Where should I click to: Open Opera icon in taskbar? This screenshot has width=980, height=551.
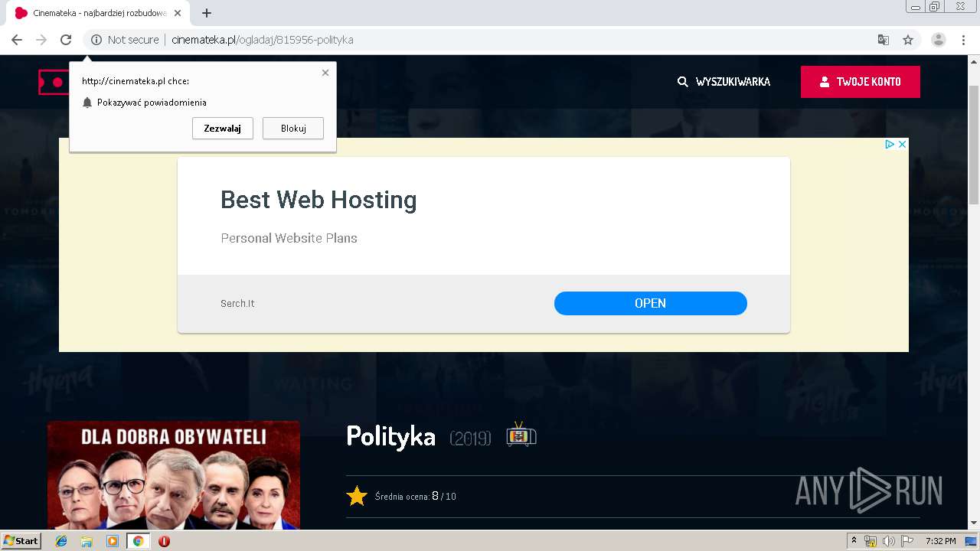[164, 541]
